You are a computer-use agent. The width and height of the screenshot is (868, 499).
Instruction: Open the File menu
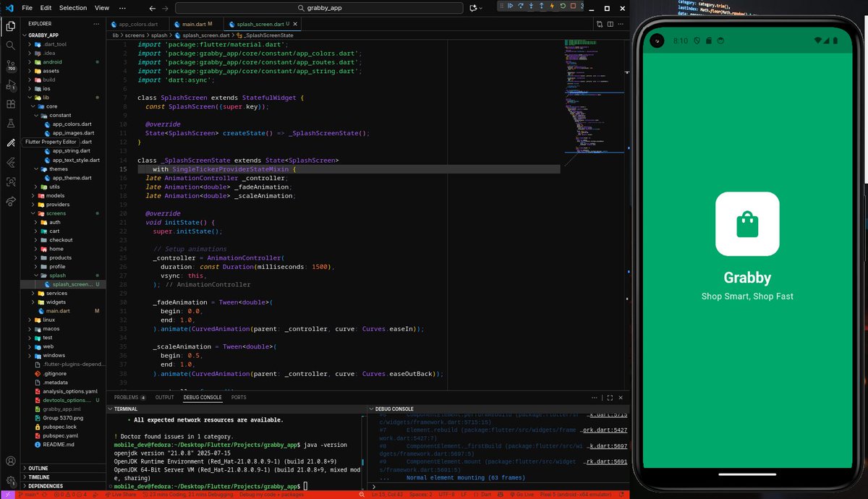pos(27,8)
